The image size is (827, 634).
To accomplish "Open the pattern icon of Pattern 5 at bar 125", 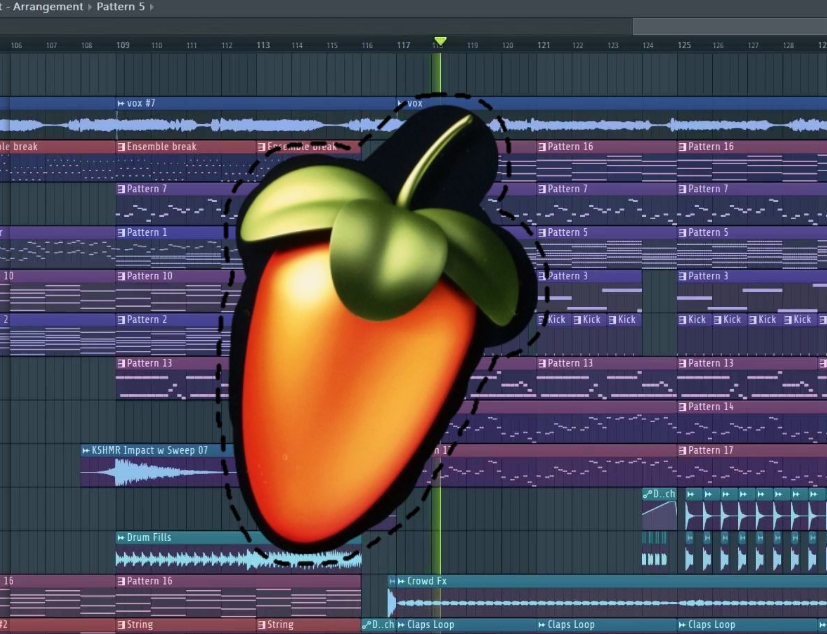I will 682,233.
